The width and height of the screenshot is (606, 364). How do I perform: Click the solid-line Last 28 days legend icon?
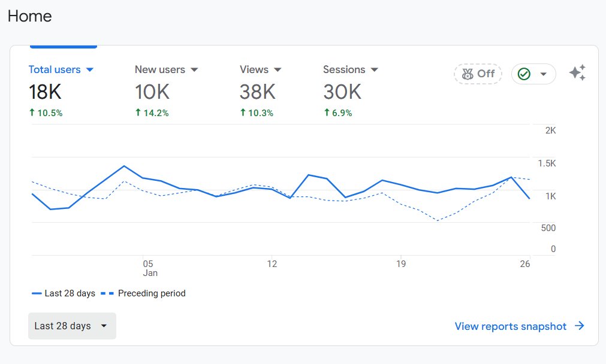click(x=38, y=293)
